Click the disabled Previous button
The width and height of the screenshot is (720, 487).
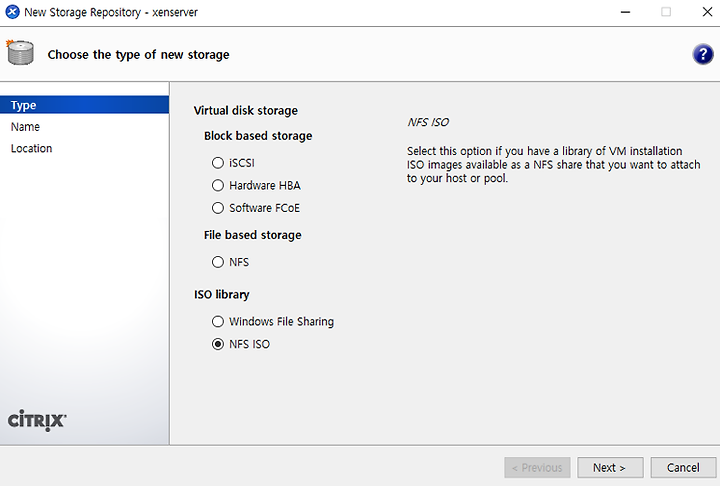[x=537, y=467]
